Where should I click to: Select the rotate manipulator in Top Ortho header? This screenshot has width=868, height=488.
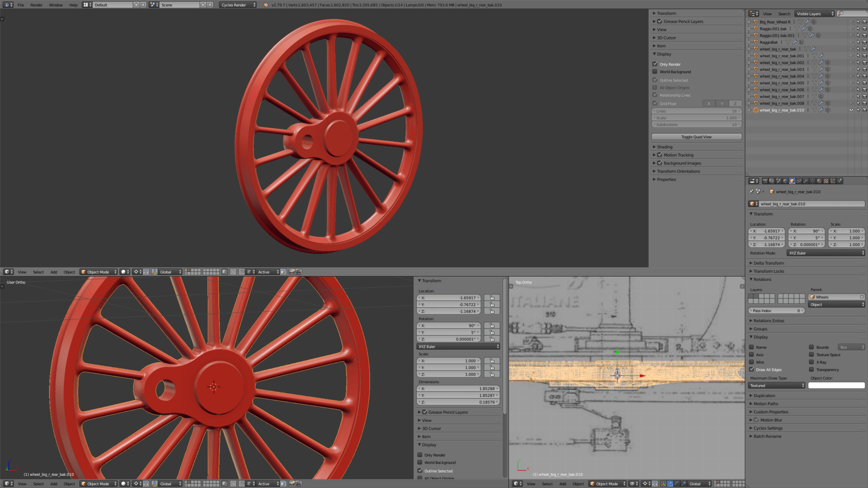coord(677,483)
